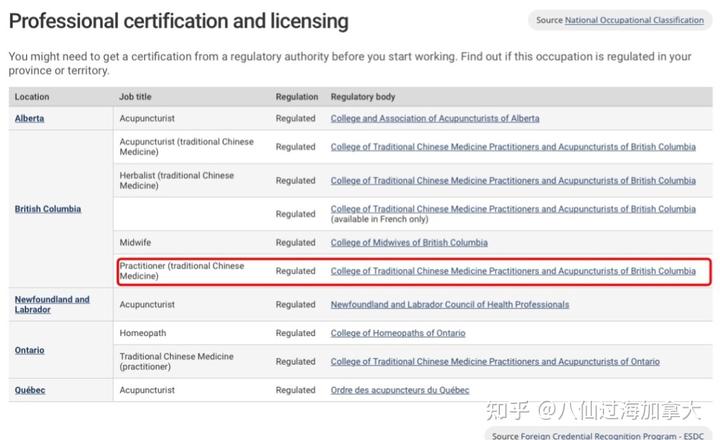This screenshot has height=440, width=720.
Task: Open the British Columbia location link
Action: [x=48, y=209]
